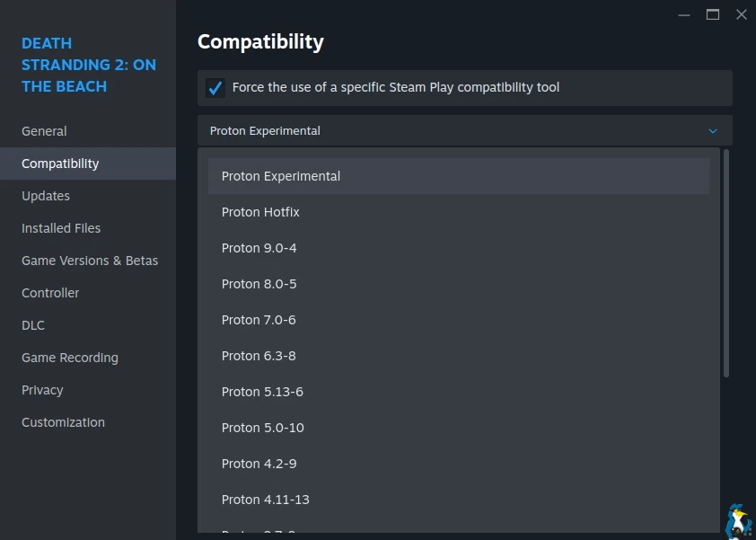This screenshot has height=540, width=756.
Task: Uncheck Force Steam Play compatibility tool checkbox
Action: 215,88
